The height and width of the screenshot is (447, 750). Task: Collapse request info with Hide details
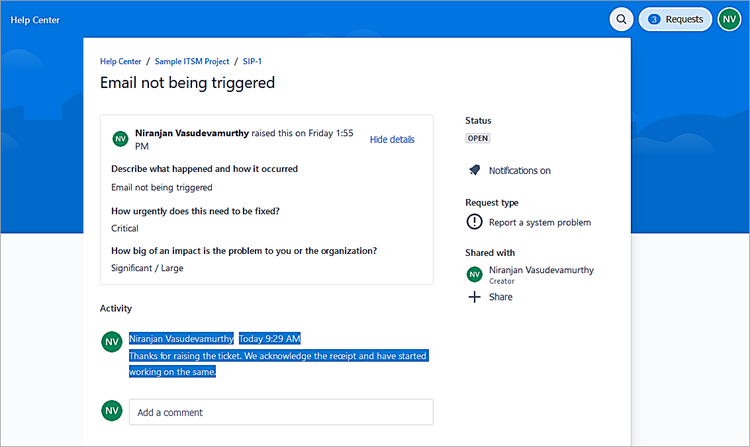click(x=392, y=140)
